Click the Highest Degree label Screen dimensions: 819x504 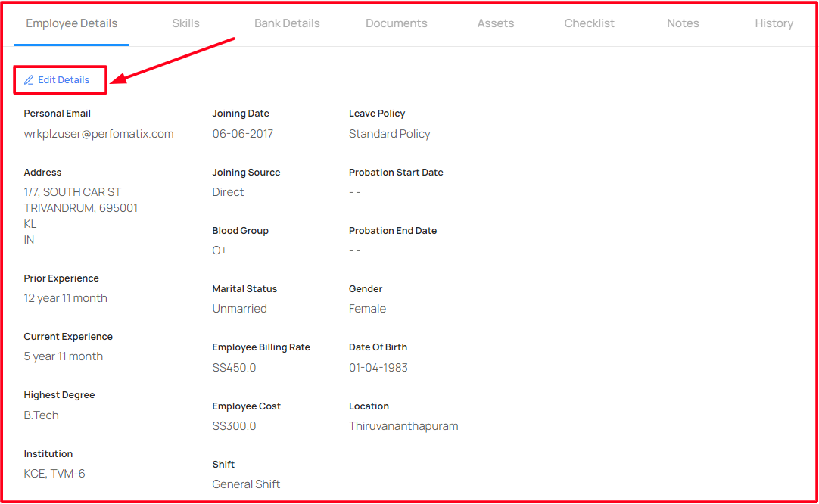click(59, 395)
